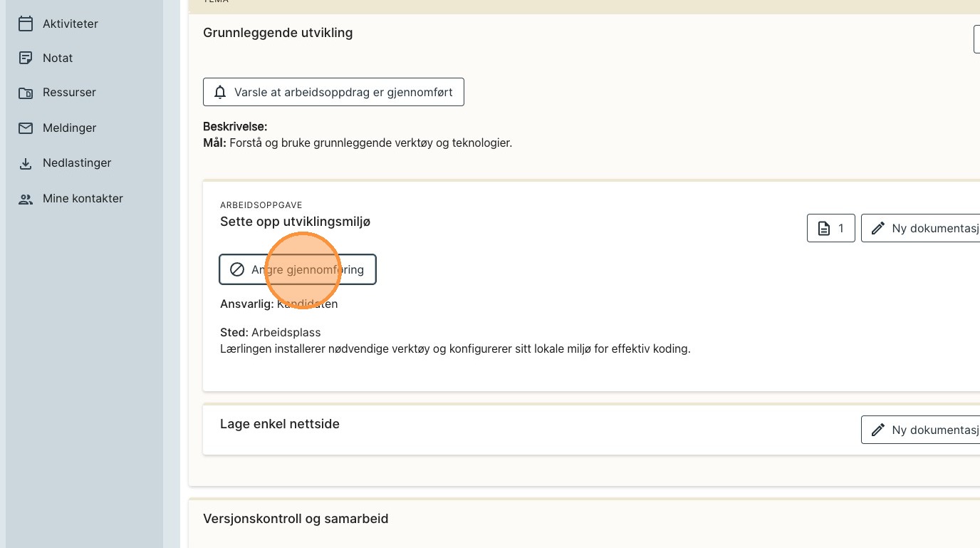The image size is (980, 548).
Task: Go to Aktiviteter in the sidebar menu
Action: 70,24
